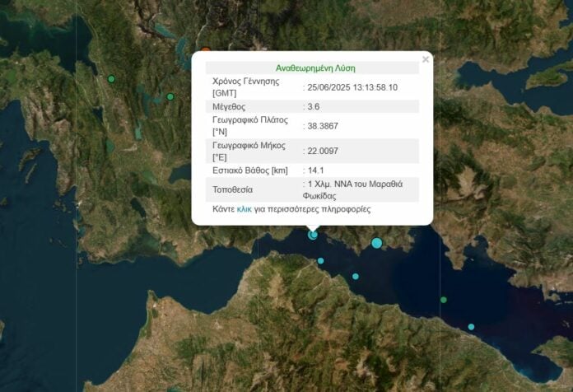Click the focal depth value '14.1'
The height and width of the screenshot is (392, 573).
[316, 170]
